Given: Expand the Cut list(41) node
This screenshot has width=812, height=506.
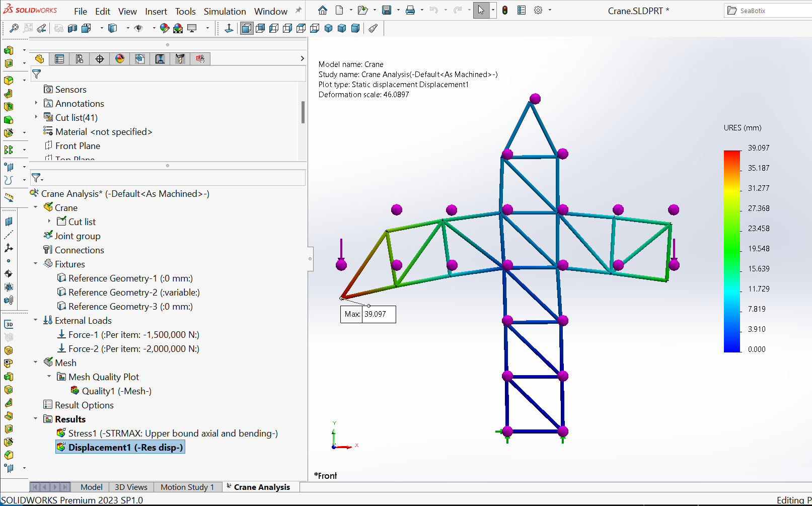Looking at the screenshot, I should (x=36, y=117).
